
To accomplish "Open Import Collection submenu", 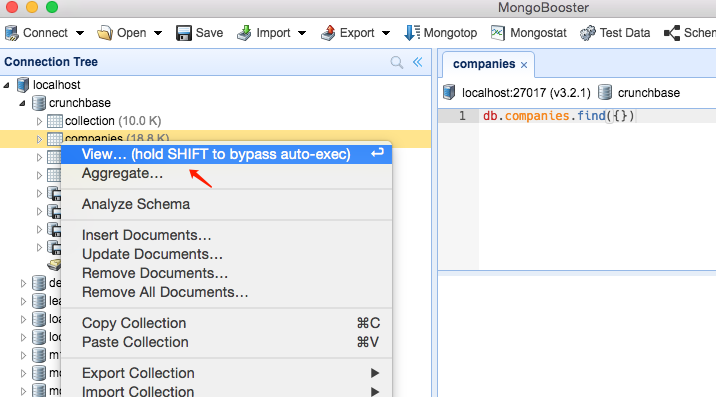I will [226, 391].
